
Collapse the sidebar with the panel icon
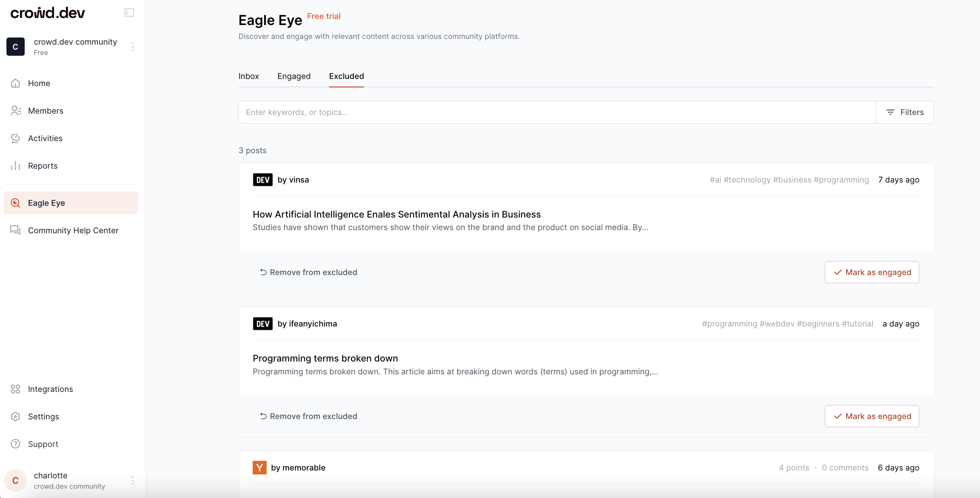point(129,13)
